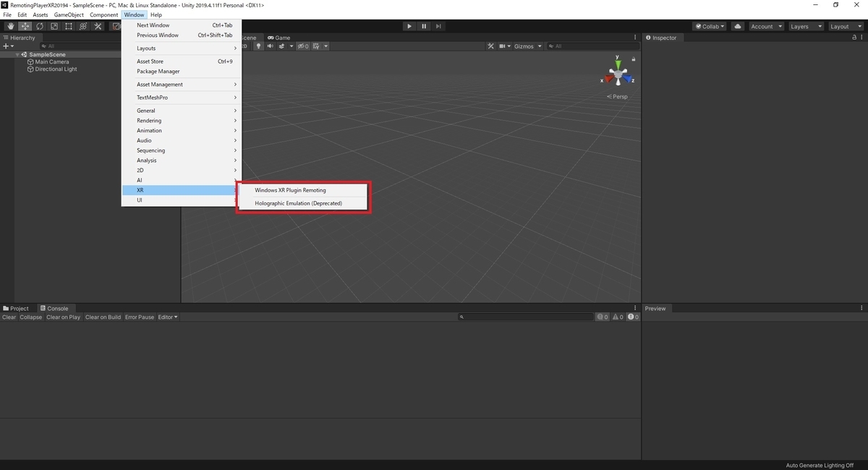Toggle skybox and effects in Scene view

[x=284, y=46]
